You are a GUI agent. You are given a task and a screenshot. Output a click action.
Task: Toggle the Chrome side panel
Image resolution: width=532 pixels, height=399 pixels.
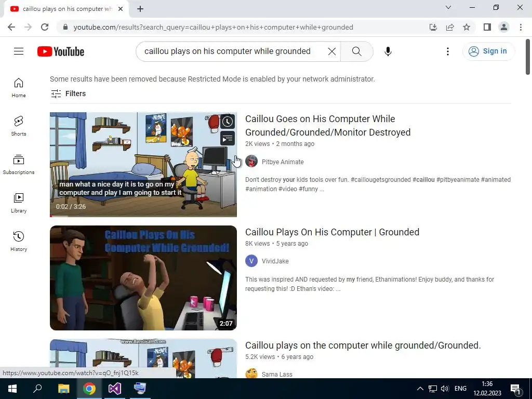487,27
